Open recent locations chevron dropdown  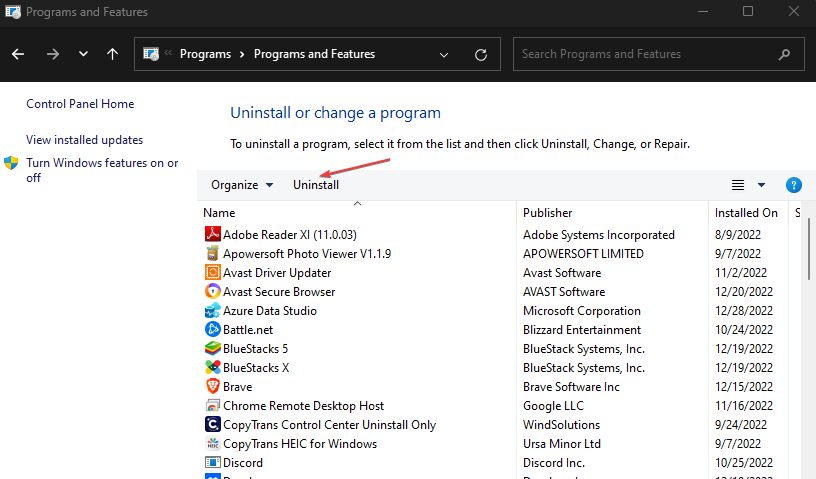[83, 54]
